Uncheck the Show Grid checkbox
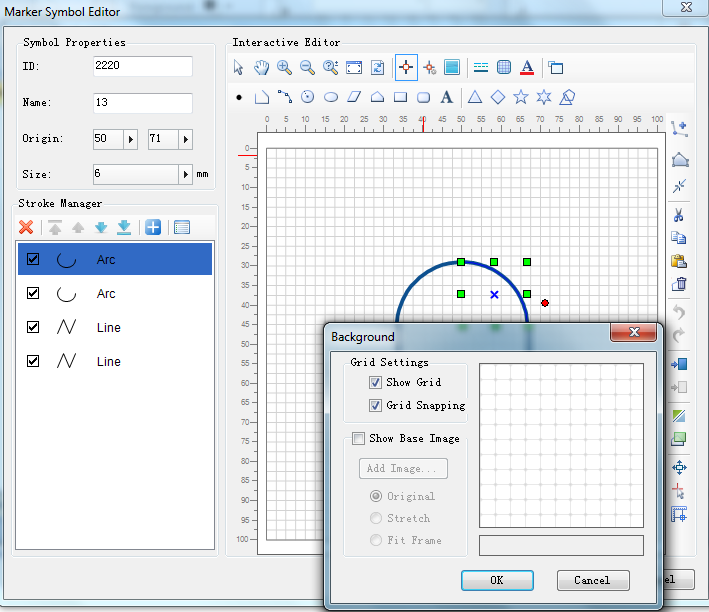709x612 pixels. pyautogui.click(x=376, y=382)
